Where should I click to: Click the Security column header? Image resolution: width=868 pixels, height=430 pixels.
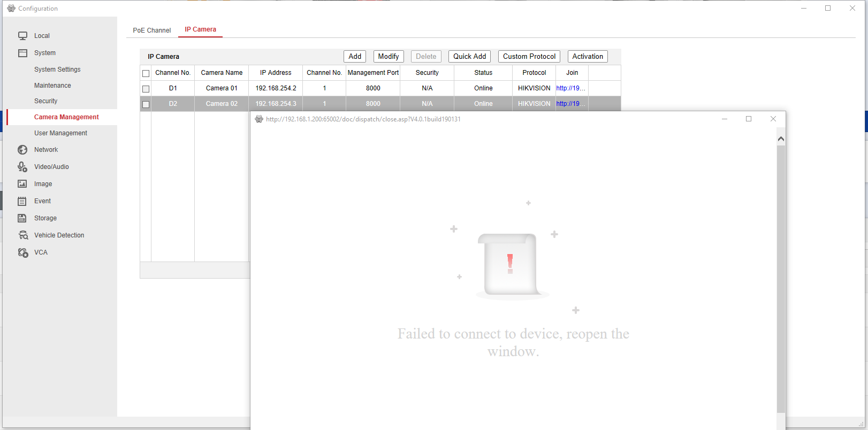[427, 73]
